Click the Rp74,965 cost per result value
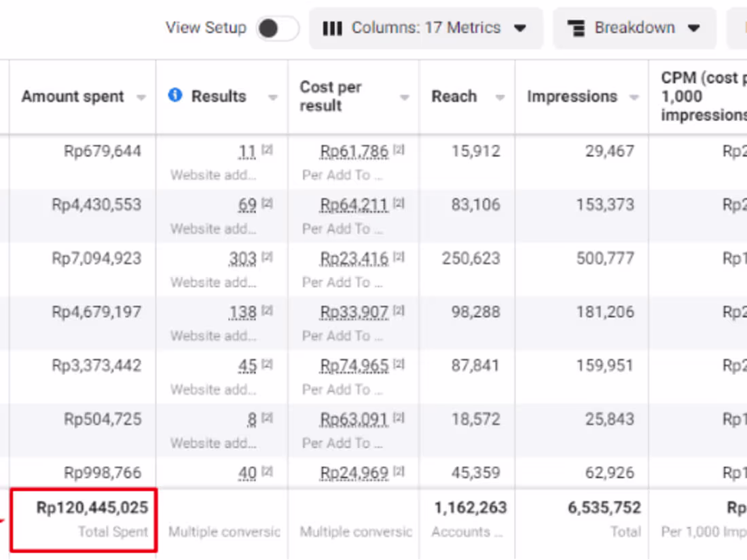747x560 pixels. 354,366
